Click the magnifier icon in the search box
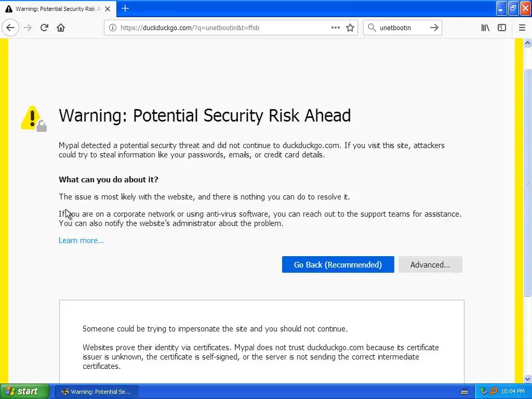This screenshot has width=532, height=399. [372, 28]
